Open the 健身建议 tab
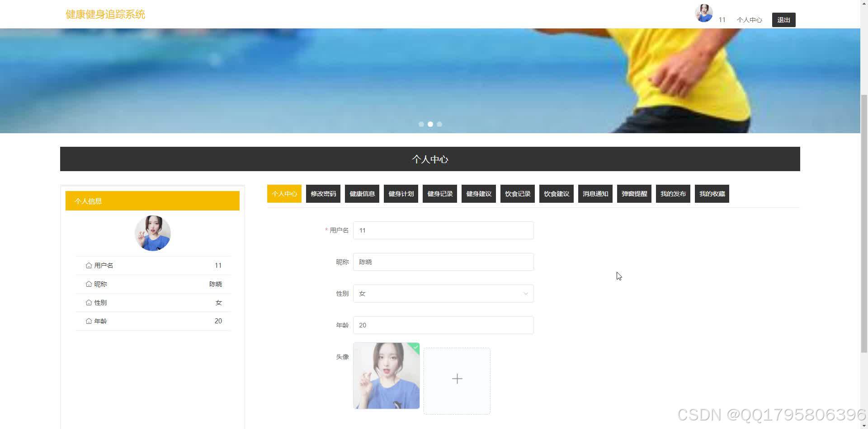This screenshot has width=868, height=429. pyautogui.click(x=479, y=194)
